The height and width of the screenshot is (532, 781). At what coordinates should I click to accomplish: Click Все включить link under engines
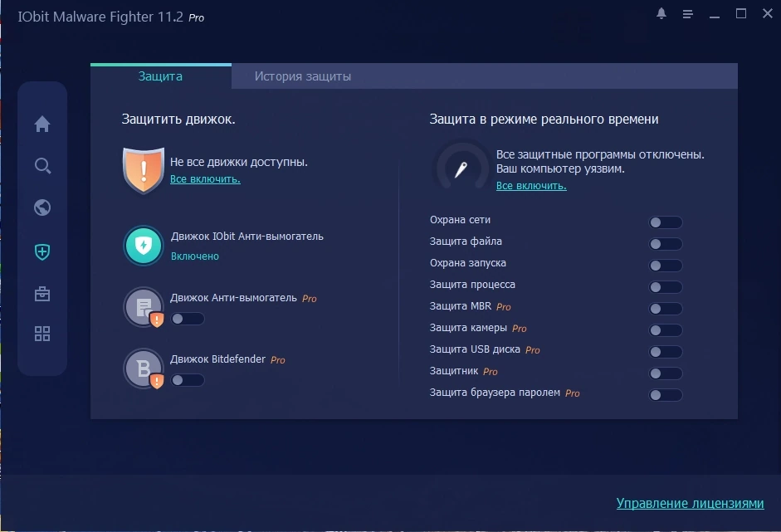click(x=205, y=179)
